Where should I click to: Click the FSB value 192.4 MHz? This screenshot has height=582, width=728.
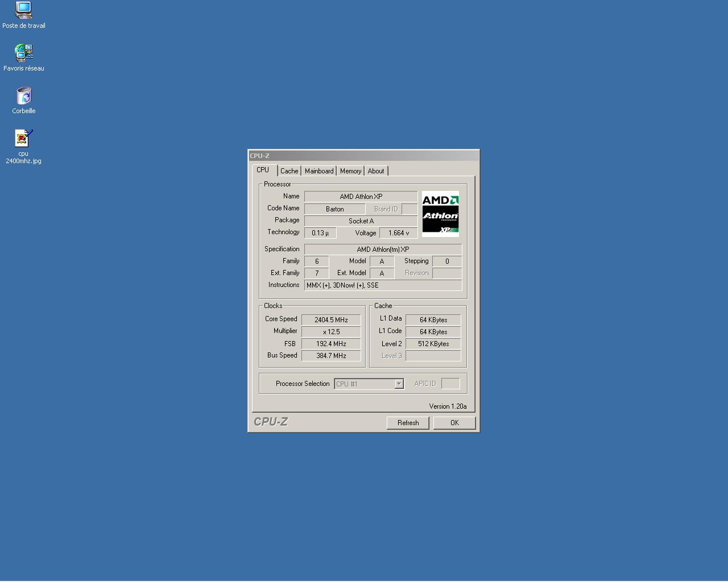click(331, 344)
